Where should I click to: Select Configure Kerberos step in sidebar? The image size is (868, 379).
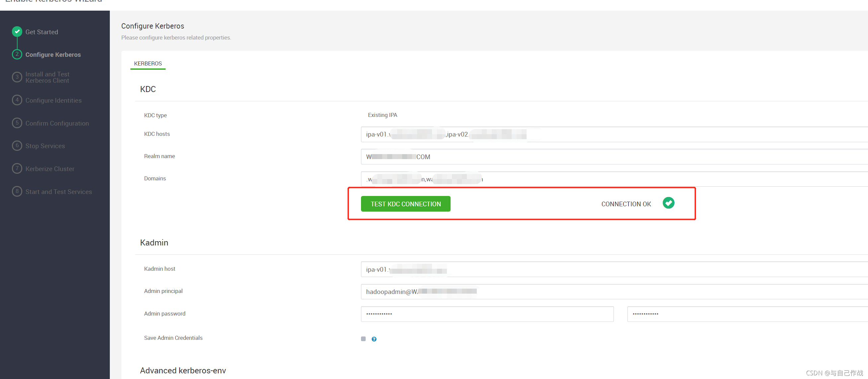[x=53, y=54]
